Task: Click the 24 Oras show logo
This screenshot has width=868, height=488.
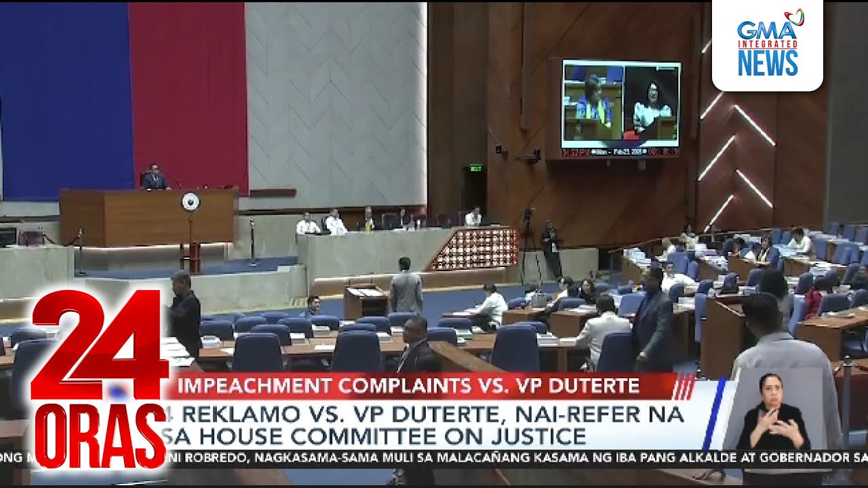Action: point(100,379)
